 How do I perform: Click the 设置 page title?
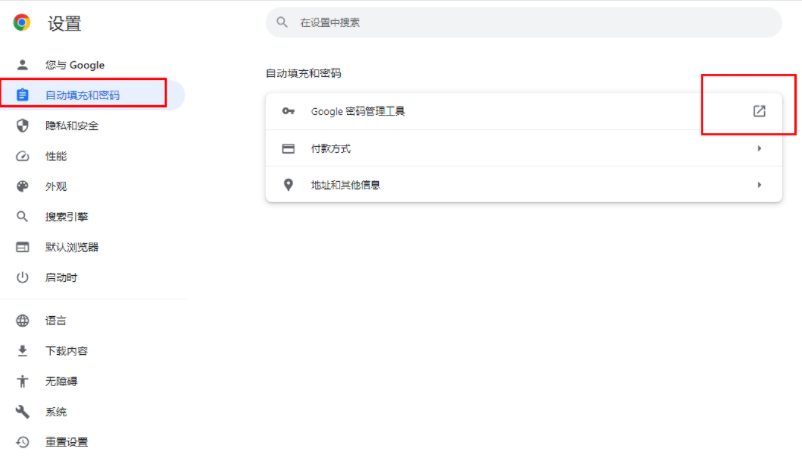[x=64, y=24]
